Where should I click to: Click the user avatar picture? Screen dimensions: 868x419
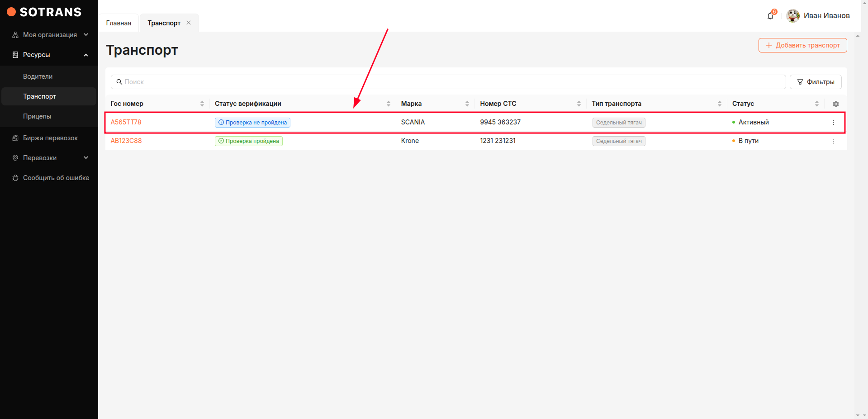coord(792,16)
